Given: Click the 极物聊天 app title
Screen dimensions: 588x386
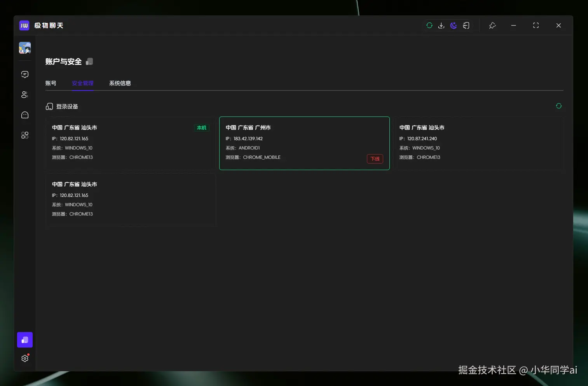Looking at the screenshot, I should pos(49,25).
